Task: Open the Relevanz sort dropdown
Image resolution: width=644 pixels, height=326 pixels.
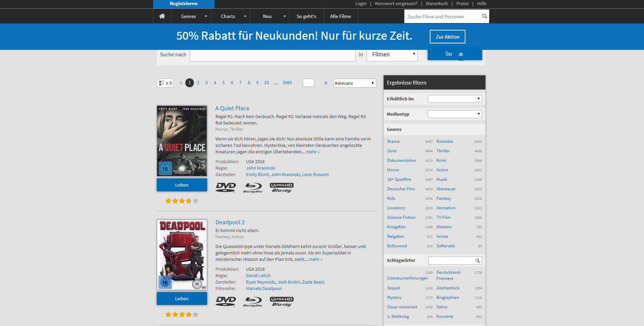Action: pyautogui.click(x=355, y=83)
